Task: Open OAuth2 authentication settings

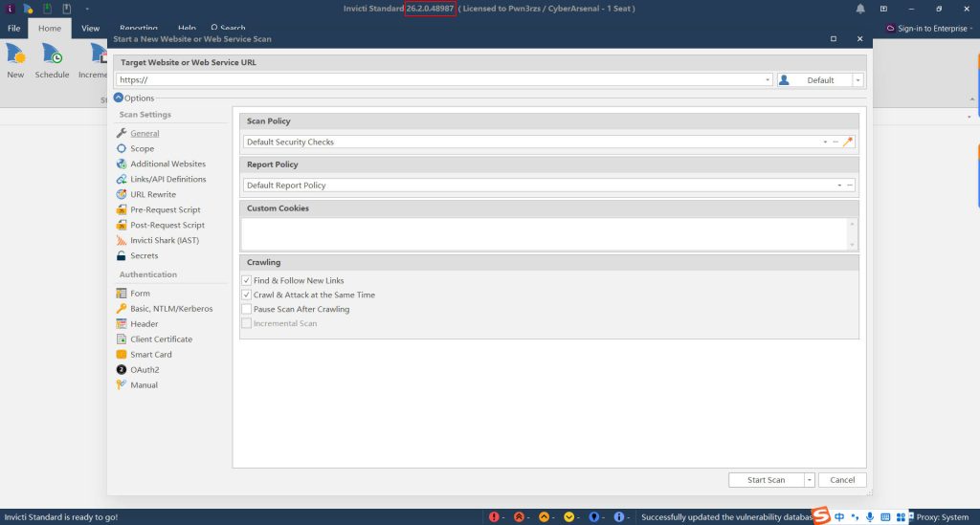Action: coord(145,370)
